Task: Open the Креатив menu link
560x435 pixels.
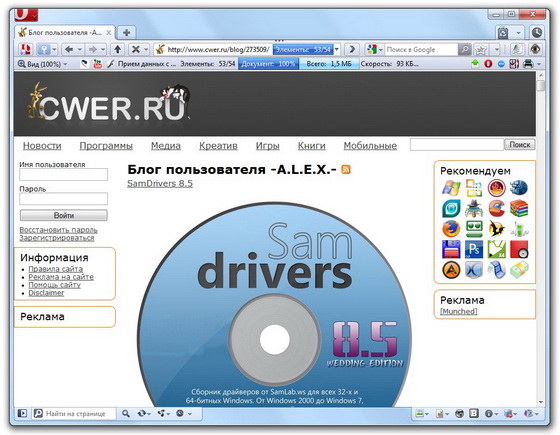Action: [218, 146]
